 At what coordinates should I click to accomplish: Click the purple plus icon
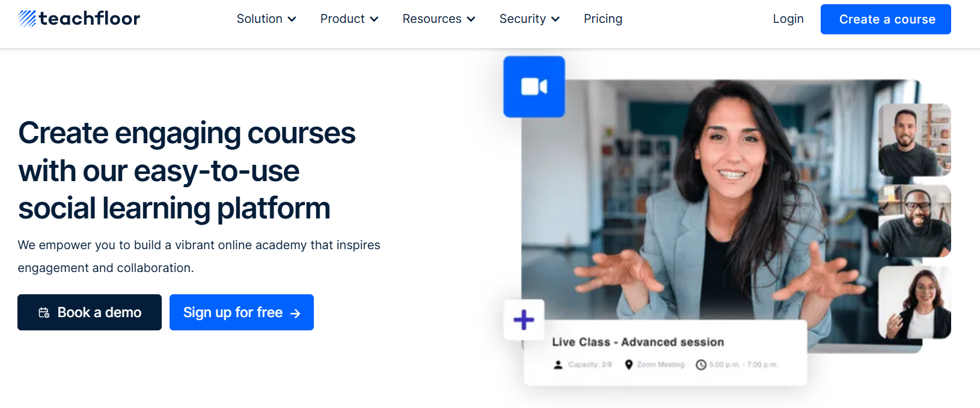524,320
